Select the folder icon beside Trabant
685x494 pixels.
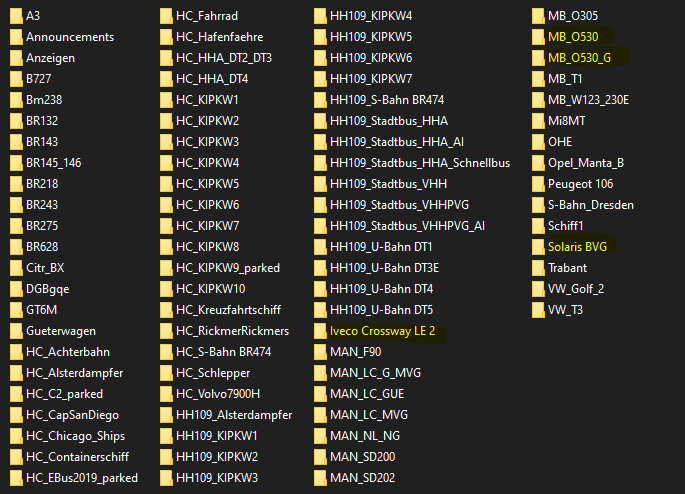(537, 268)
